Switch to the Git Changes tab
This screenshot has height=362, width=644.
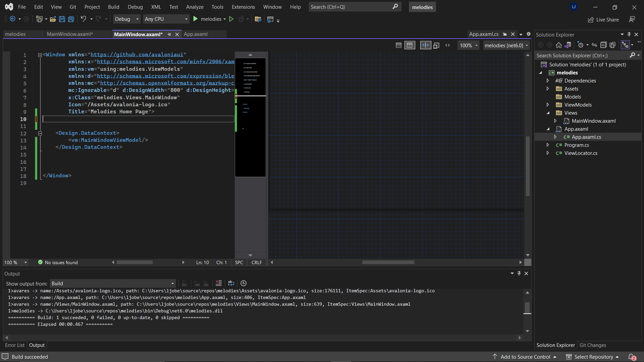pos(592,345)
